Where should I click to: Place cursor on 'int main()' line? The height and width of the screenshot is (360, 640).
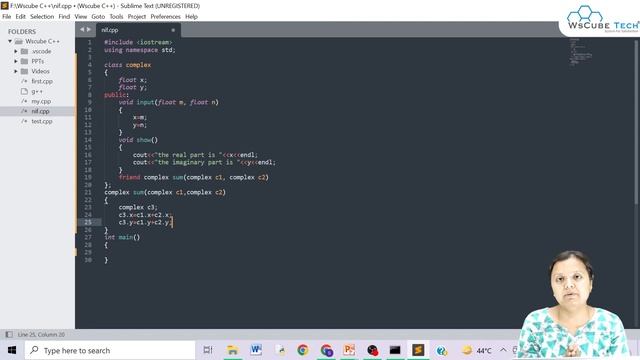[x=122, y=237]
